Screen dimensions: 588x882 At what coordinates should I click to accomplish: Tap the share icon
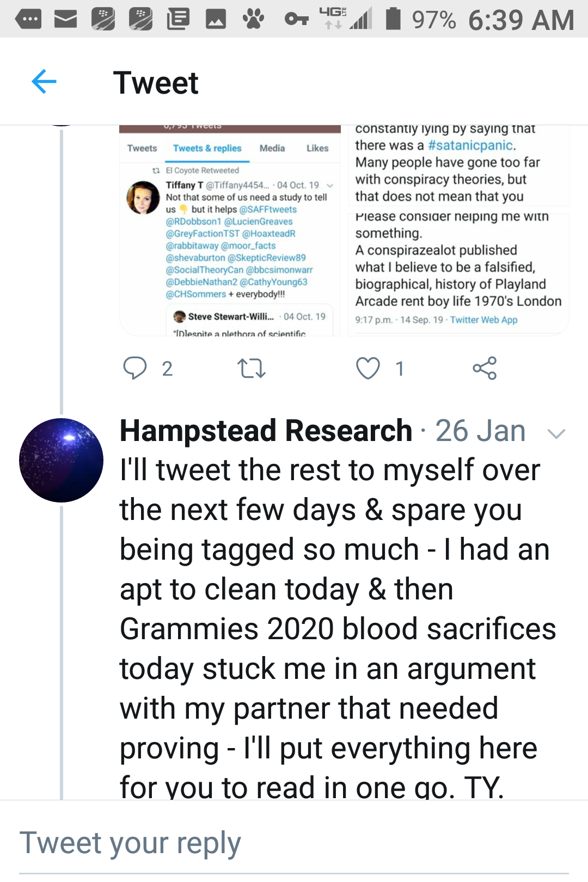[485, 369]
